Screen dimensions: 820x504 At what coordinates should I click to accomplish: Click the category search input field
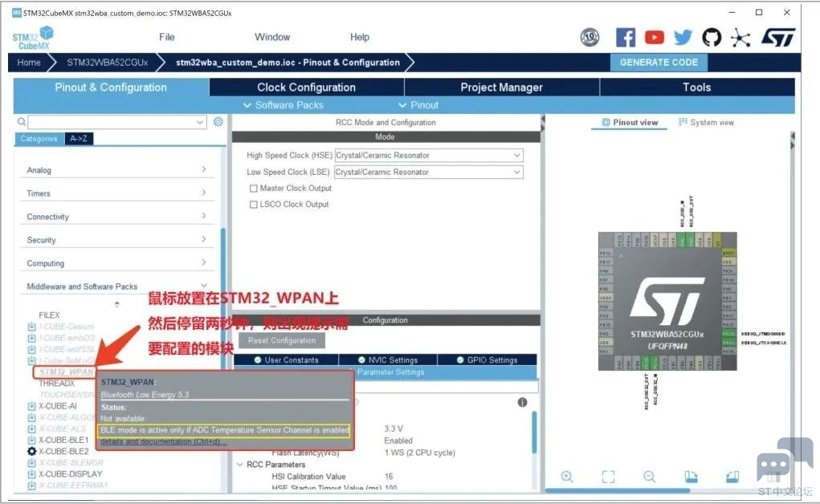(x=111, y=122)
